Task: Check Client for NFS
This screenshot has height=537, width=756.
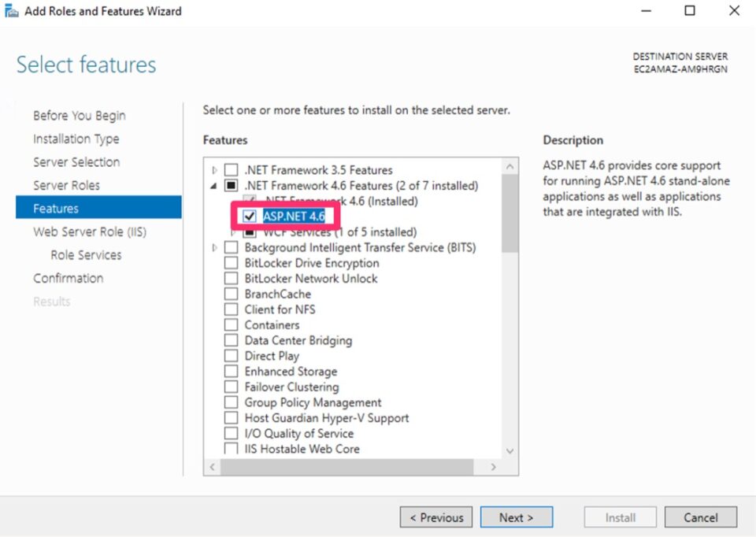Action: coord(232,309)
